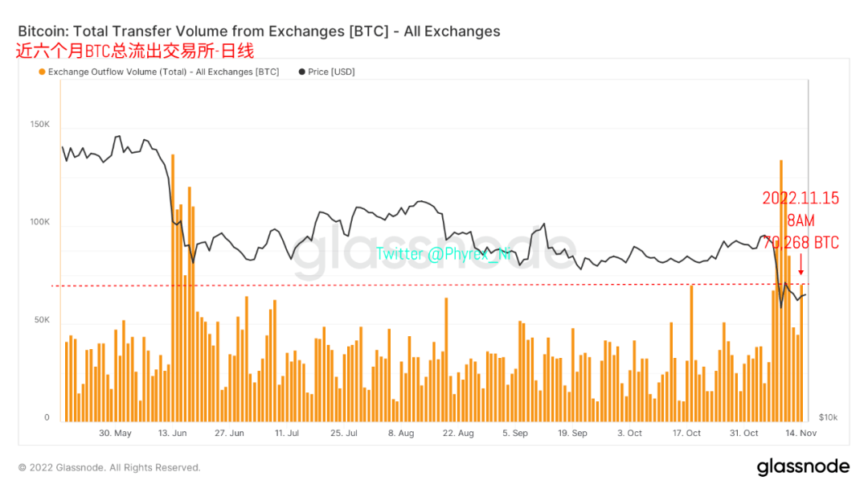Image resolution: width=868 pixels, height=489 pixels.
Task: Toggle the Price [USD] series label
Action: click(x=331, y=72)
